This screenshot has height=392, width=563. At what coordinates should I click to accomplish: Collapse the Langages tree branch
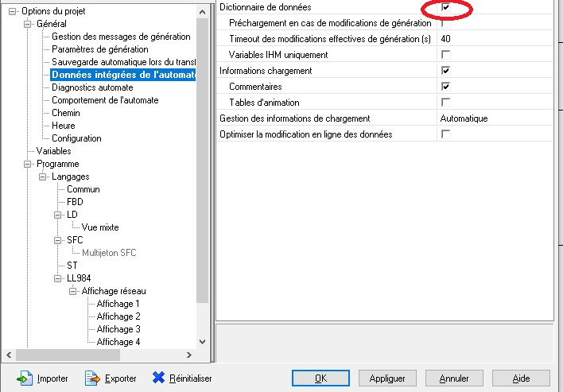(44, 177)
